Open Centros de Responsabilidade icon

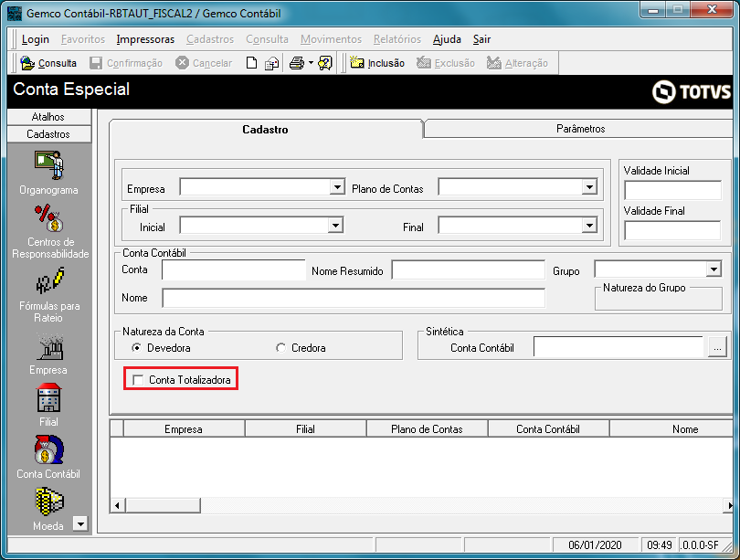click(49, 218)
